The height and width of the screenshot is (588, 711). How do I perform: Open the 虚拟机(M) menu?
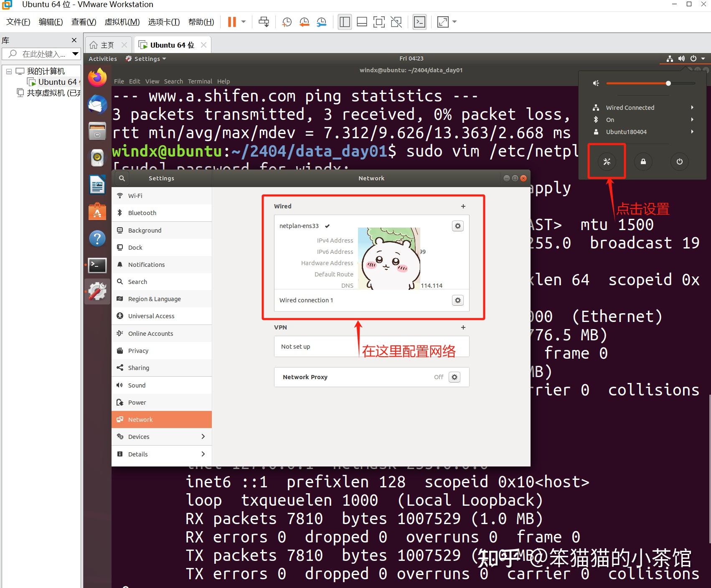(x=122, y=22)
